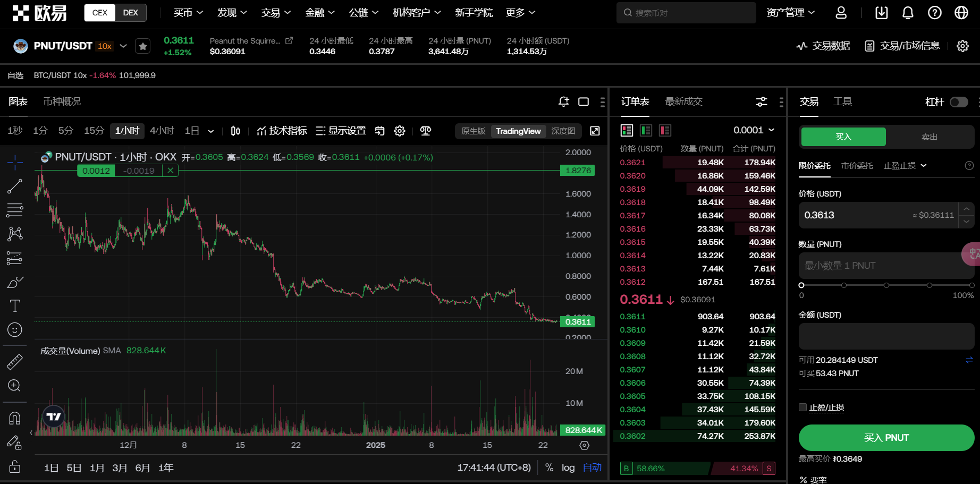Select the trend line drawing tool
Viewport: 980px width, 484px height.
coord(15,186)
